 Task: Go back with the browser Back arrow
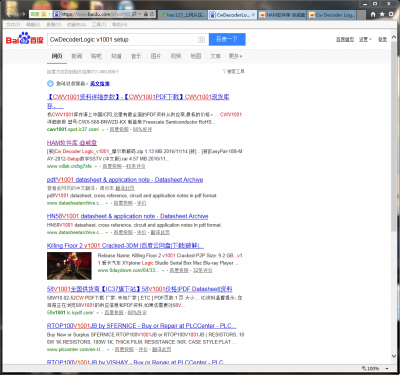[x=10, y=14]
